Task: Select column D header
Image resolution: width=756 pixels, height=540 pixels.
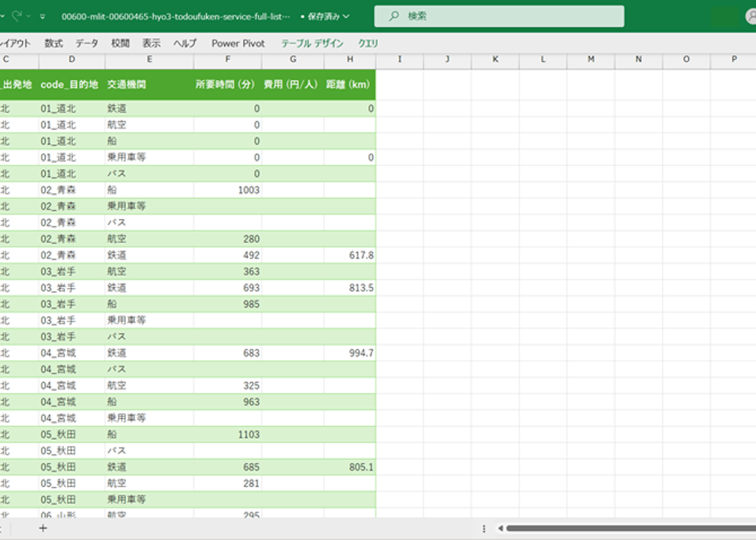Action: point(72,59)
